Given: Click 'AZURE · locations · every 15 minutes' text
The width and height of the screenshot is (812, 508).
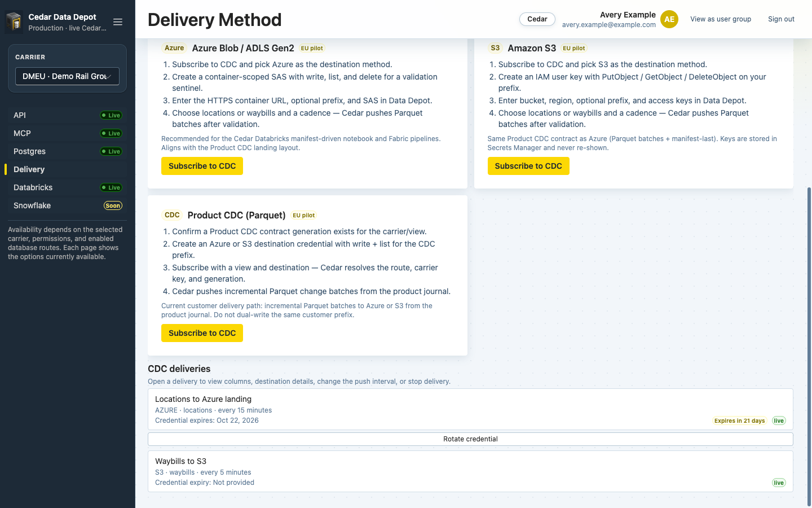Looking at the screenshot, I should click(213, 410).
